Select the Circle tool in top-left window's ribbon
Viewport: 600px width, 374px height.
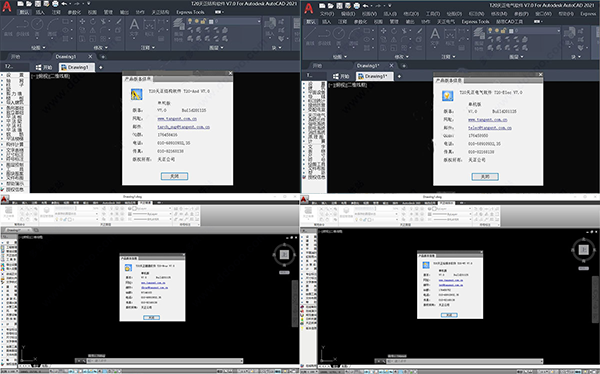pyautogui.click(x=37, y=27)
